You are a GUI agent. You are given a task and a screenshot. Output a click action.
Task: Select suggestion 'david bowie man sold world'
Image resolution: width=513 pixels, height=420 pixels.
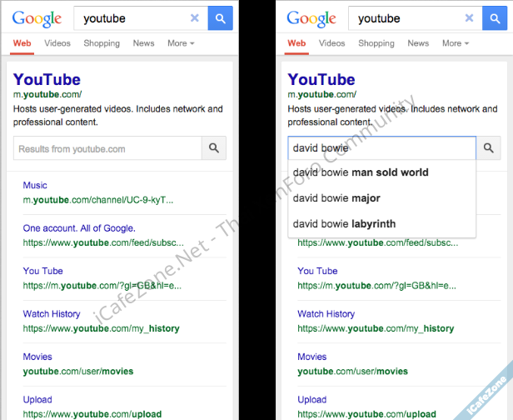[x=361, y=172]
